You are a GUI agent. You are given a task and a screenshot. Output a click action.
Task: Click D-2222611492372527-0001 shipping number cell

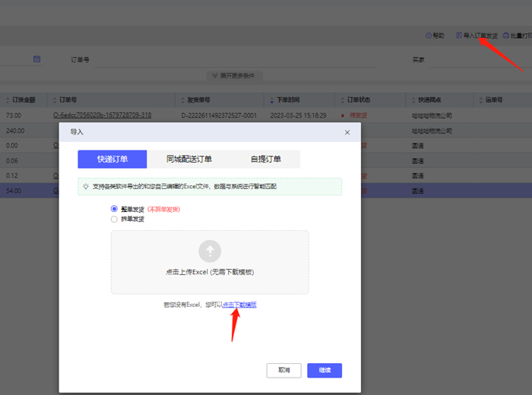219,115
